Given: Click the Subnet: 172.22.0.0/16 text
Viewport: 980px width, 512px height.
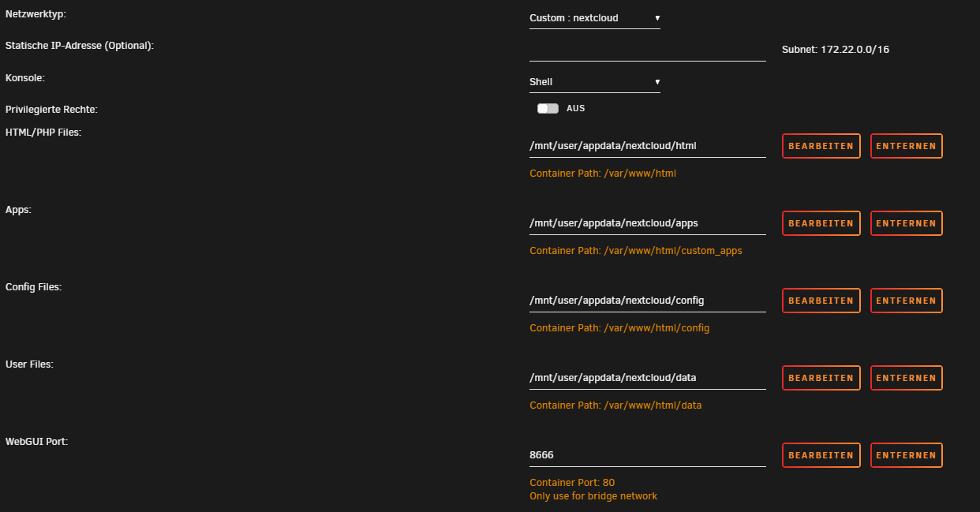Looking at the screenshot, I should pyautogui.click(x=836, y=50).
